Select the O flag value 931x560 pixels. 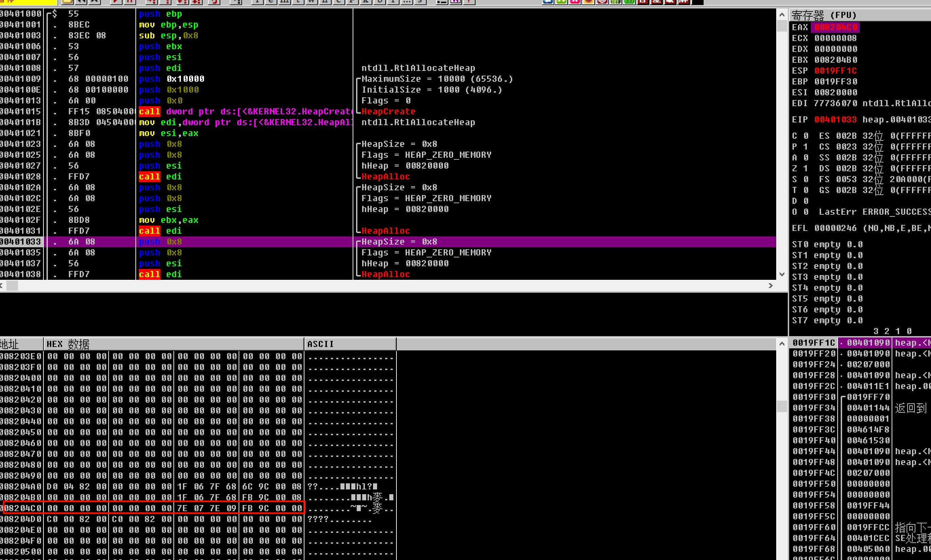point(806,212)
